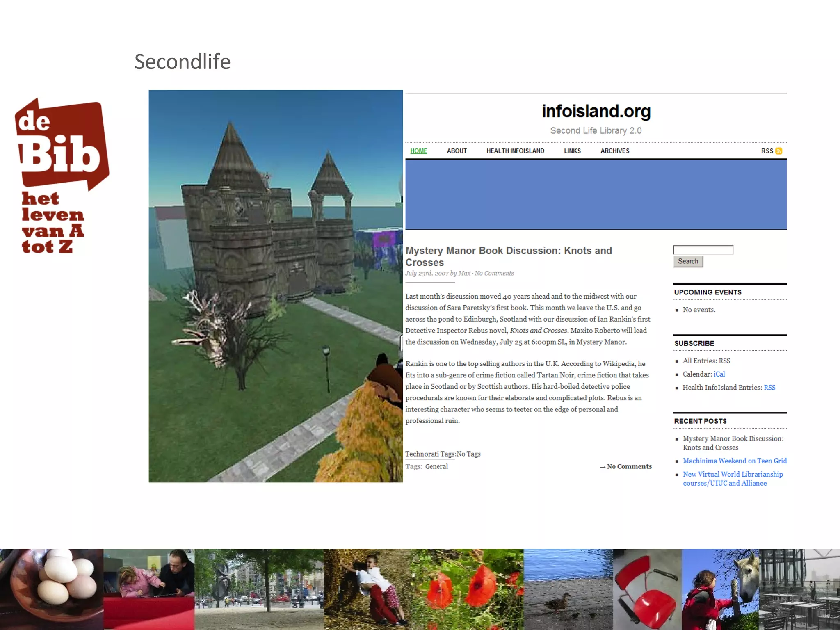Click the red poppies photo
This screenshot has width=840, height=630.
[468, 589]
